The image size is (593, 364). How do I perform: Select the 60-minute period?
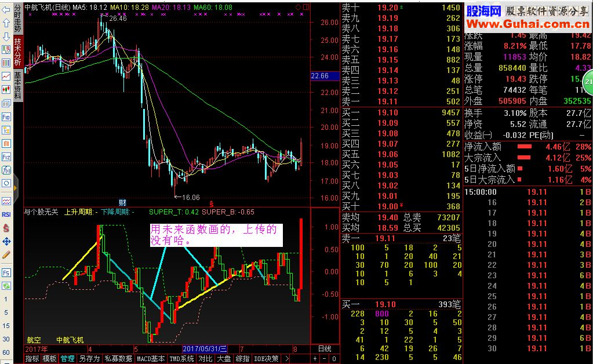point(6,352)
